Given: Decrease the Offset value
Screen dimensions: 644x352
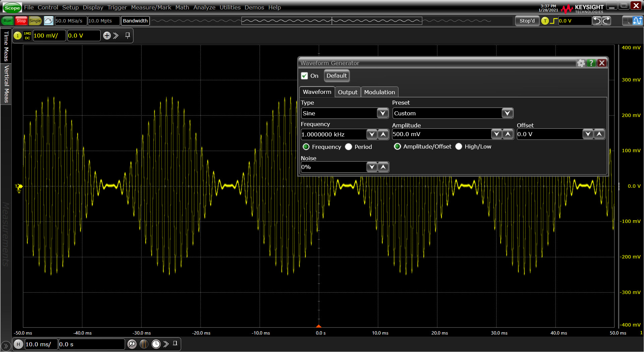Looking at the screenshot, I should pos(588,134).
